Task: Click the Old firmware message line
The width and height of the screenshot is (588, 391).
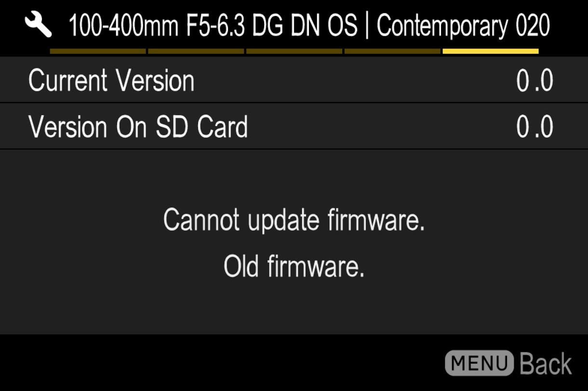Action: coord(294,266)
